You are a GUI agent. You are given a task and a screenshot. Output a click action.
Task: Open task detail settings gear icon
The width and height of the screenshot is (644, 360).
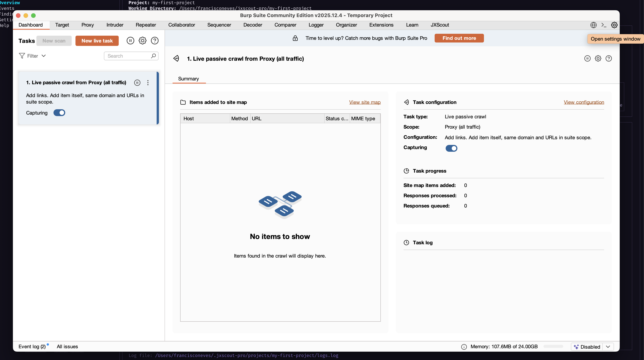(598, 58)
